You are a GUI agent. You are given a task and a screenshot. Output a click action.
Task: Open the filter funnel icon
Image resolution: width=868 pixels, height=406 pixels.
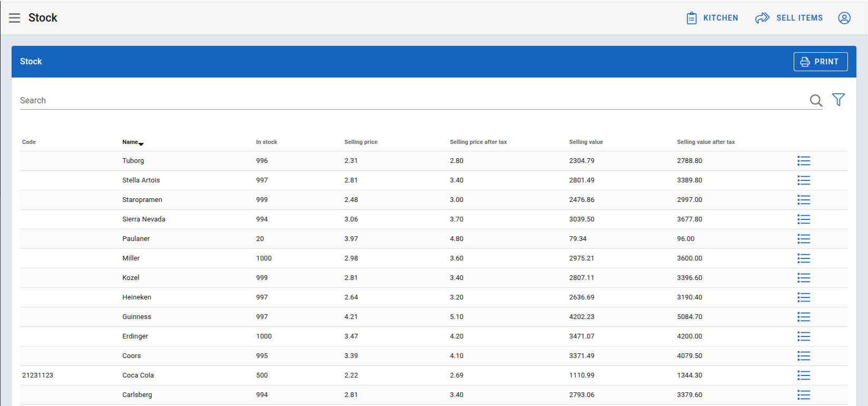click(x=838, y=100)
